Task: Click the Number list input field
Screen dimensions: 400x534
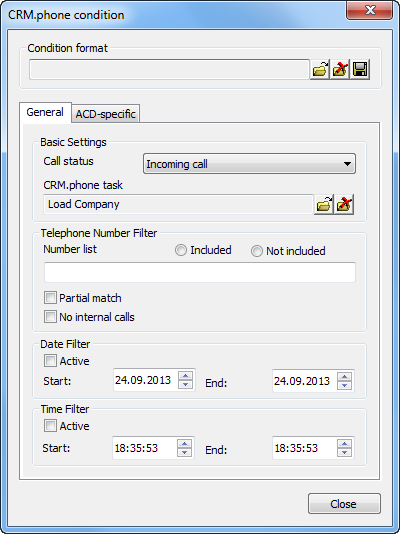Action: point(200,272)
